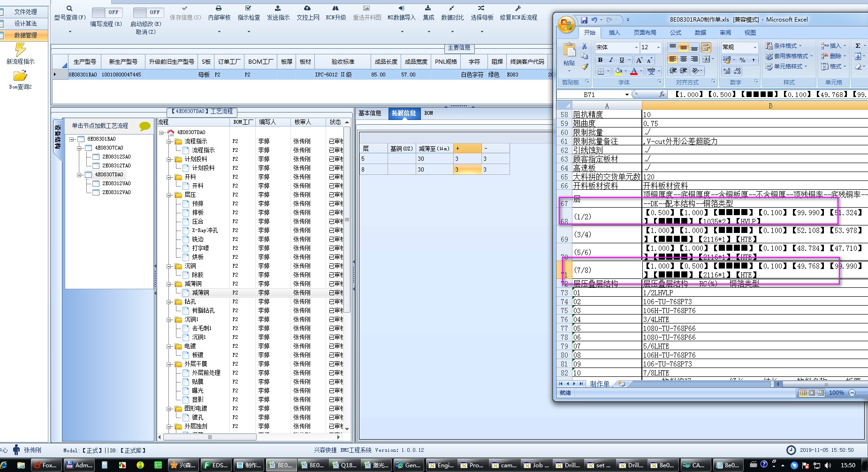This screenshot has width=868, height=472.
Task: Click the 数据对比 compare icon
Action: [x=451, y=8]
